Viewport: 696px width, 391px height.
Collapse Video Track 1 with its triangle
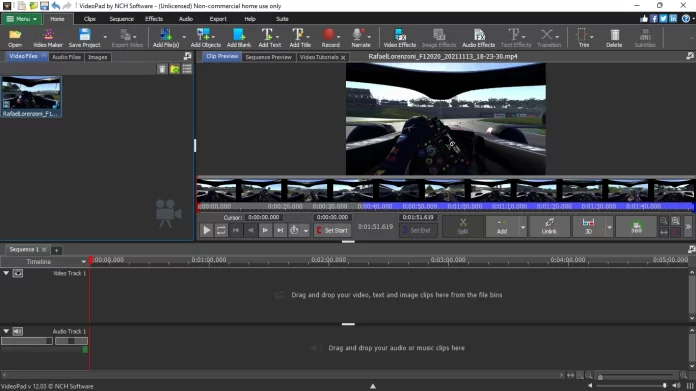tap(6, 273)
